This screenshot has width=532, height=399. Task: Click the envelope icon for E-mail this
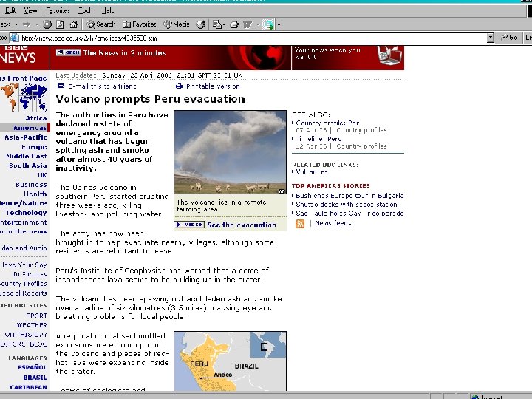(61, 86)
